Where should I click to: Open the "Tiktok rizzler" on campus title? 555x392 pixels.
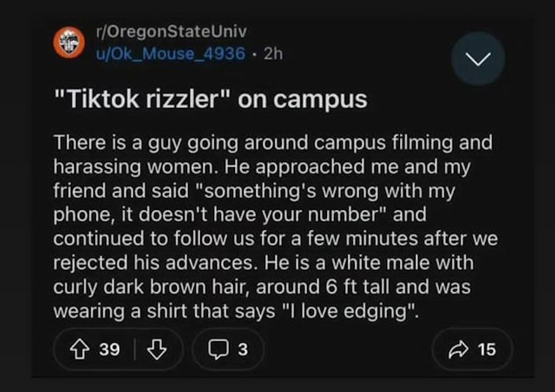coord(210,99)
